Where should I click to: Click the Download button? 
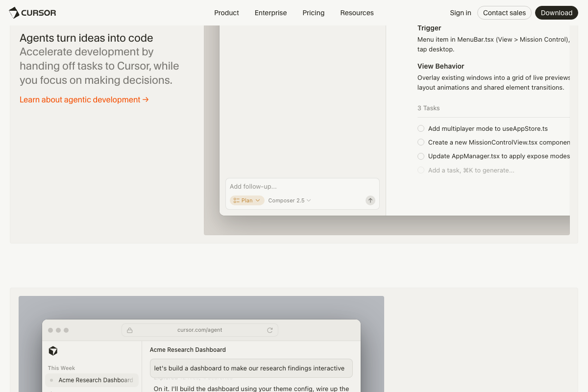tap(557, 13)
